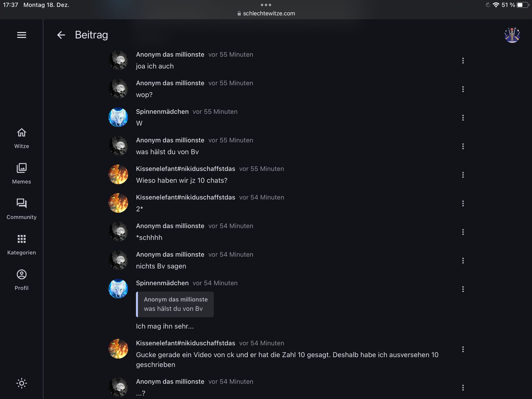Click the quoted reply "was hälst du von Bv"
Screen dimensions: 532x399
click(x=175, y=304)
